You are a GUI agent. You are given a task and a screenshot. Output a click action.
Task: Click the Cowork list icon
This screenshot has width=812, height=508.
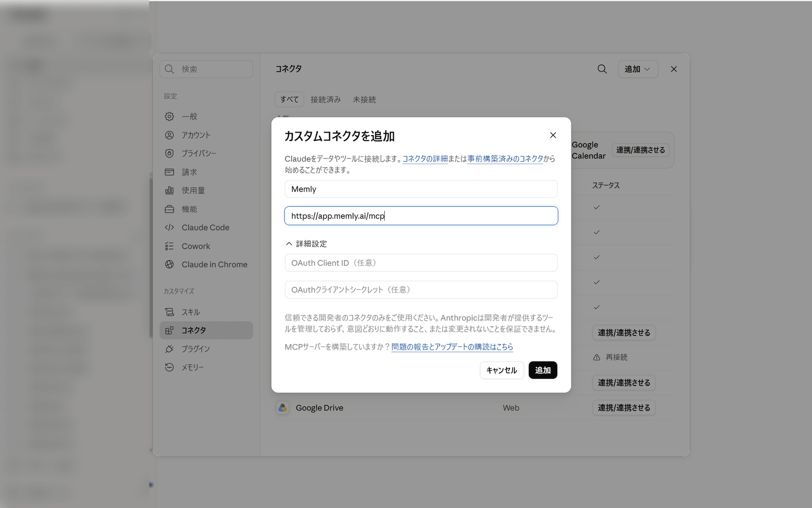170,246
